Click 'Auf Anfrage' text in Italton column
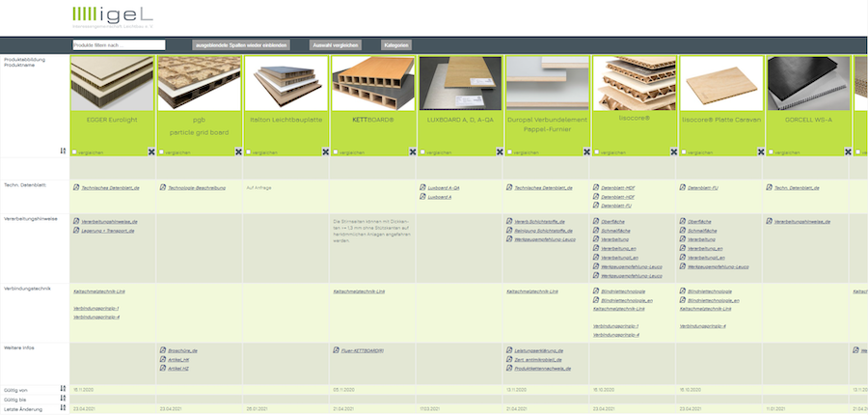This screenshot has width=868, height=415. coord(259,188)
